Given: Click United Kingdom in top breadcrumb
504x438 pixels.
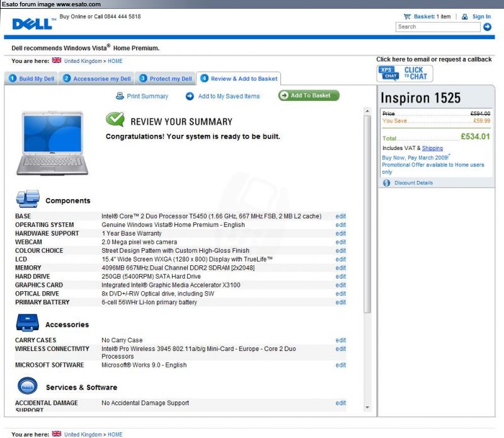Looking at the screenshot, I should (83, 61).
